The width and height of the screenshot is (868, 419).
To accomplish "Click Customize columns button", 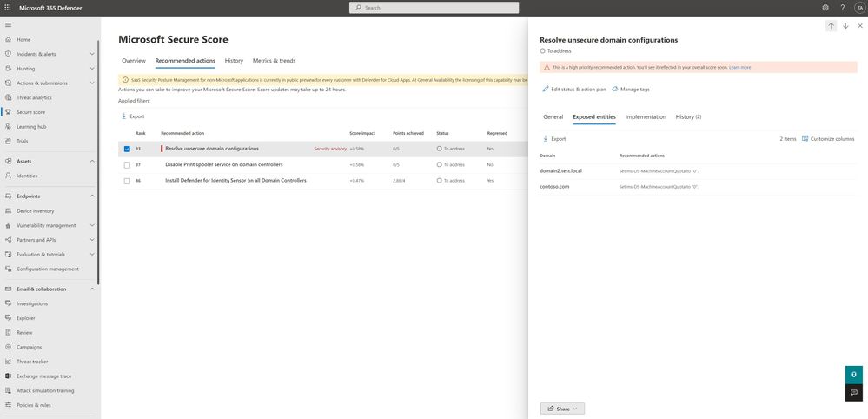I will point(827,139).
